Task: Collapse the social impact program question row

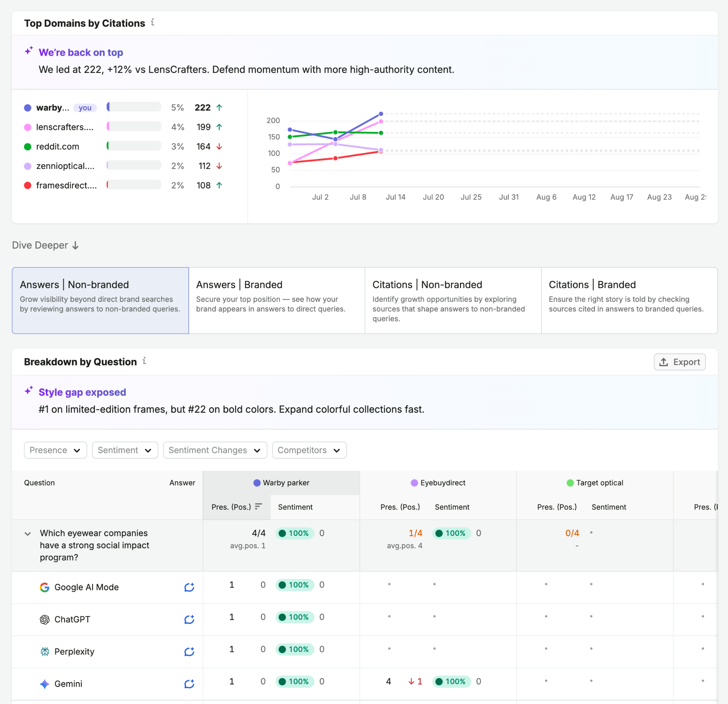Action: pyautogui.click(x=27, y=533)
